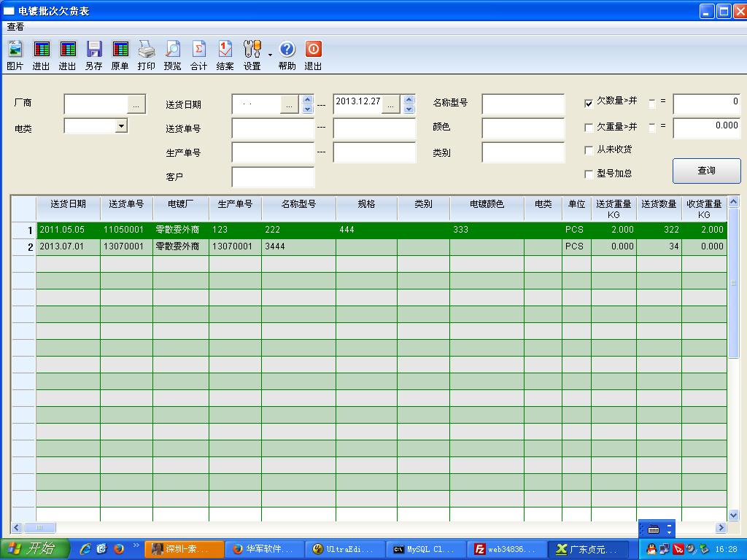The height and width of the screenshot is (560, 747).
Task: Focus the 名称型号 filter input
Action: click(523, 104)
